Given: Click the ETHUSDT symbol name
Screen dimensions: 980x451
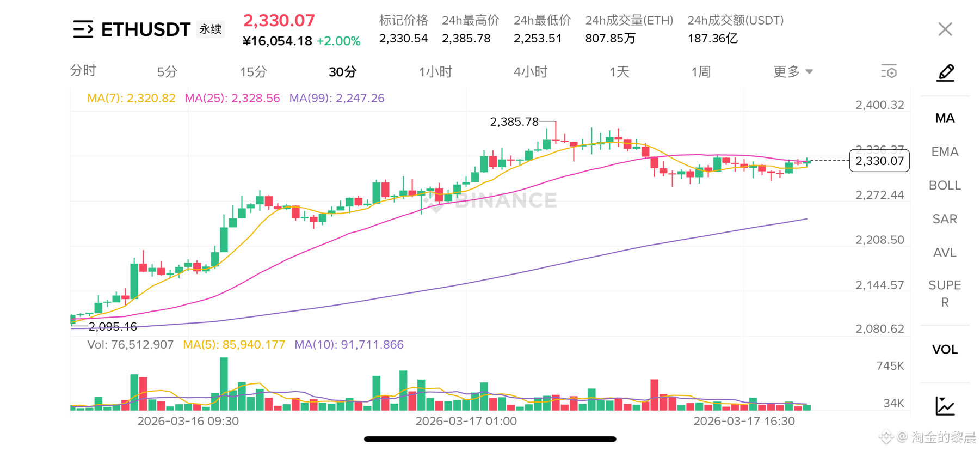Looking at the screenshot, I should point(146,29).
